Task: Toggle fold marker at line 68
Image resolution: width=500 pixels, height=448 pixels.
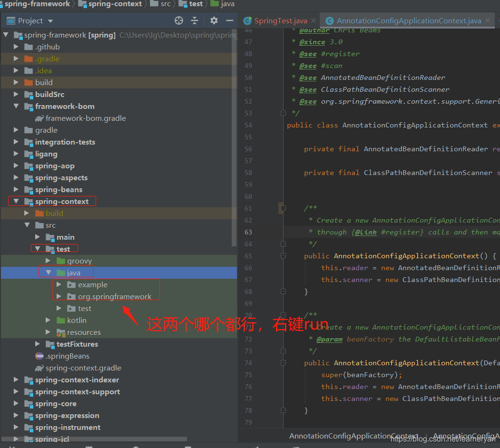Action: (283, 292)
